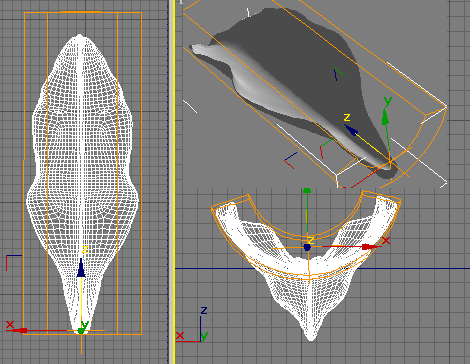Click the green Y-axis arrow in the shaded perspective viewport
Viewport: 470px width, 364px height.
point(385,117)
